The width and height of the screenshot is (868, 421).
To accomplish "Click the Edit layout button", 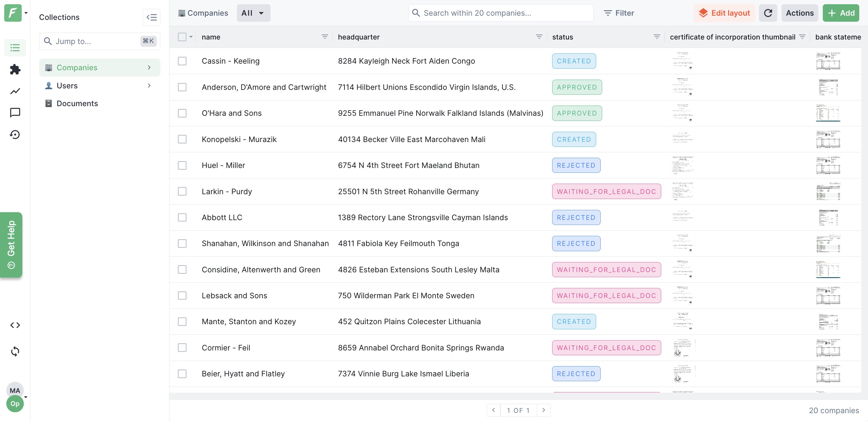I will [724, 13].
